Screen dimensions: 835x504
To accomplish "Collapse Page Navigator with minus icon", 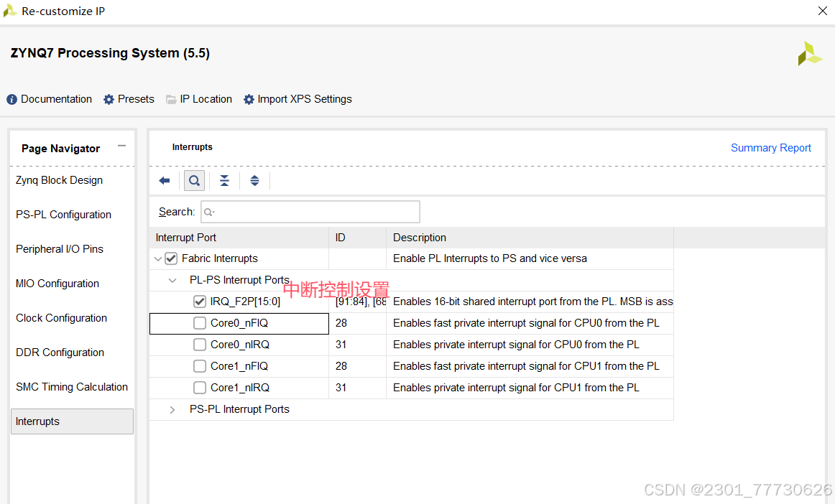I will point(122,145).
